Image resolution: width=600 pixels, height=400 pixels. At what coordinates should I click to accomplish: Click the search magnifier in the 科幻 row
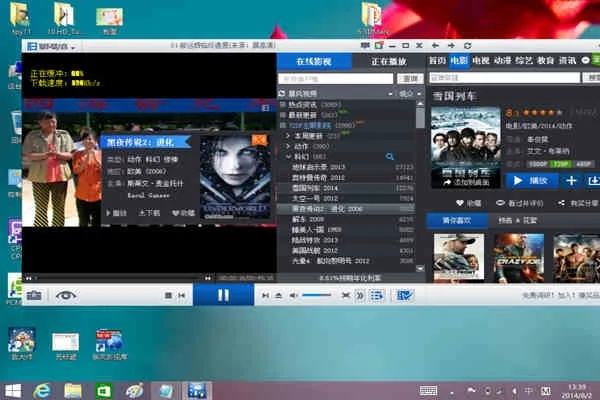click(x=390, y=157)
